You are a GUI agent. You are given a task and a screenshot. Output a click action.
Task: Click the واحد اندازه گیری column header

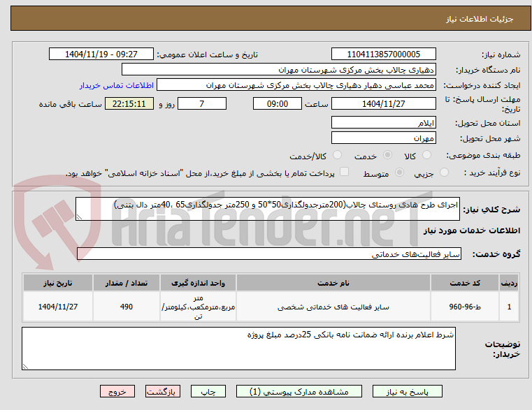pos(198,283)
